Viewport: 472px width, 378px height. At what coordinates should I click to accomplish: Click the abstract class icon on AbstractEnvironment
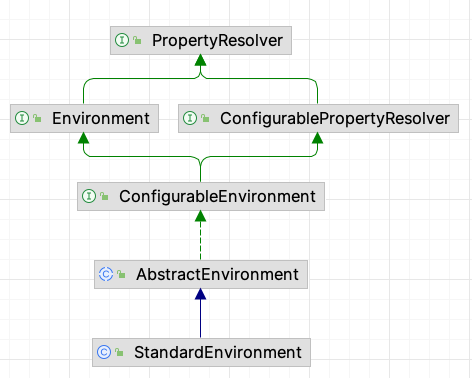[106, 274]
